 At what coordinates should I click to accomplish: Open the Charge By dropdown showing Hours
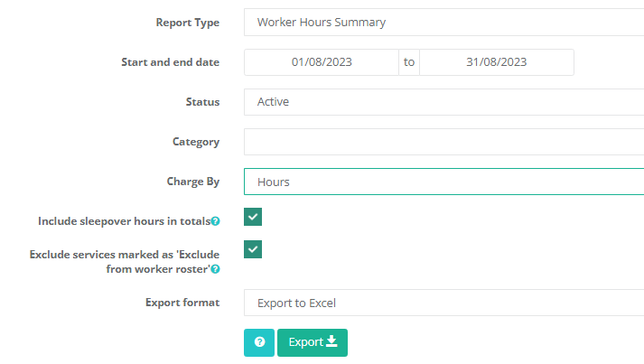tap(444, 182)
